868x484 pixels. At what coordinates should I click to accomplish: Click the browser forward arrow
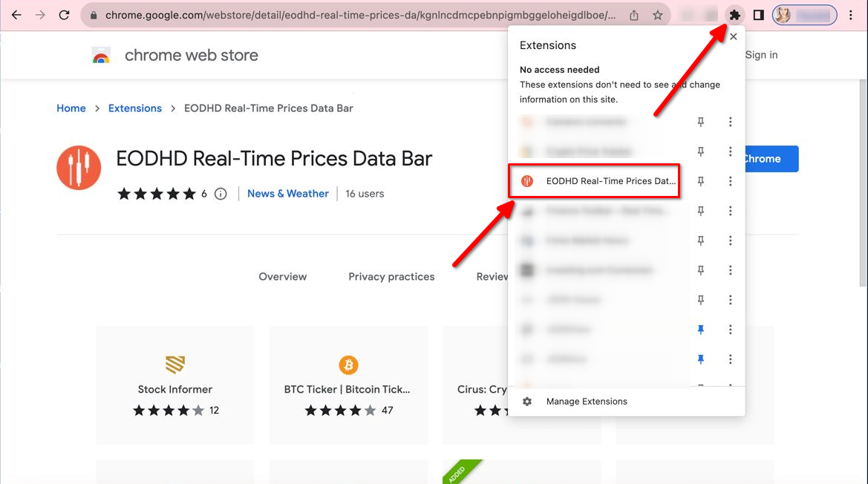point(40,15)
